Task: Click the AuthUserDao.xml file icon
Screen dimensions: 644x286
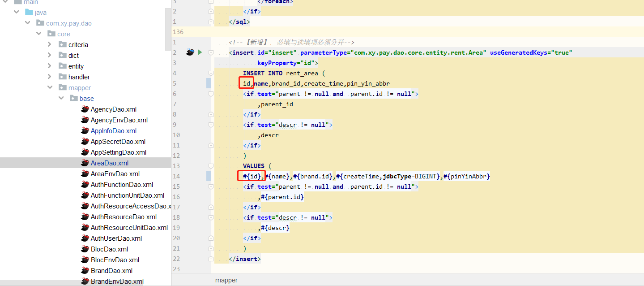Action: tap(85, 238)
